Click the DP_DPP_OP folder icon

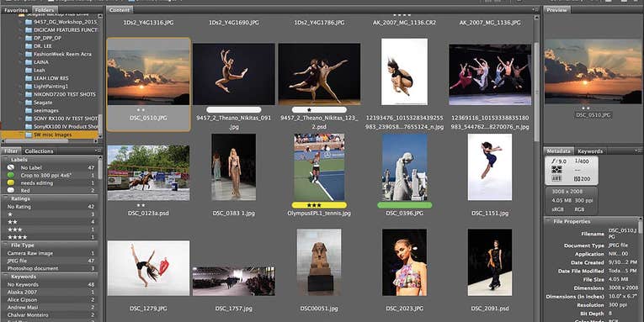click(29, 38)
